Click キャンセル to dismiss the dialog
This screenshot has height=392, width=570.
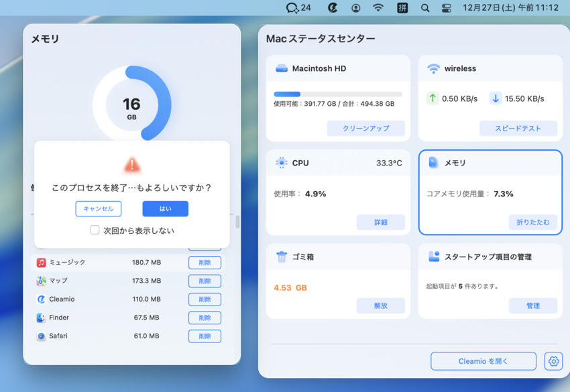(98, 208)
